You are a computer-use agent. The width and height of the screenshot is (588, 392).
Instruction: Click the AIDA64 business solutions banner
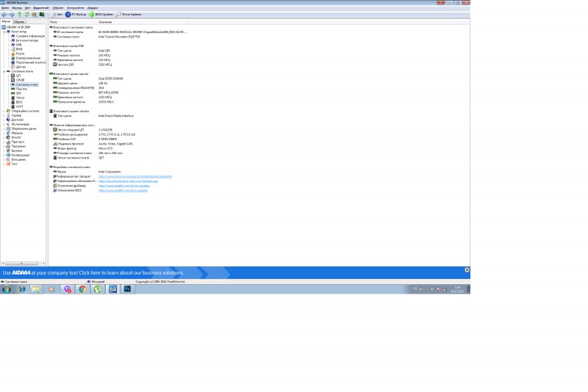click(220, 272)
